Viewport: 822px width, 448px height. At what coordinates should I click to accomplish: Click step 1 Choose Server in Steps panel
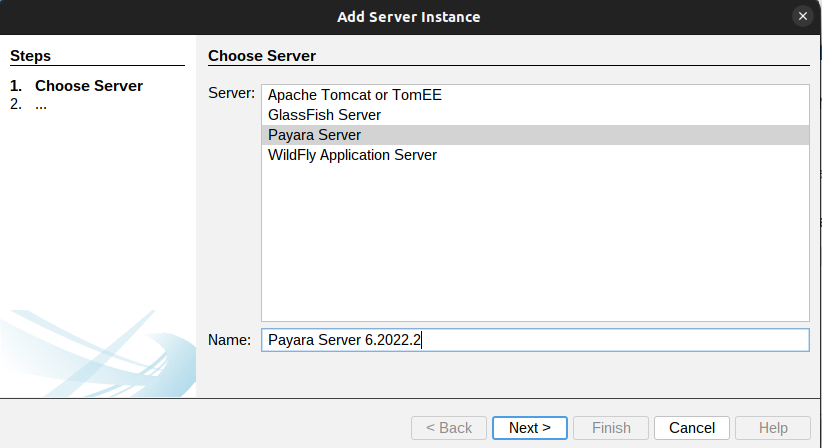(x=88, y=86)
